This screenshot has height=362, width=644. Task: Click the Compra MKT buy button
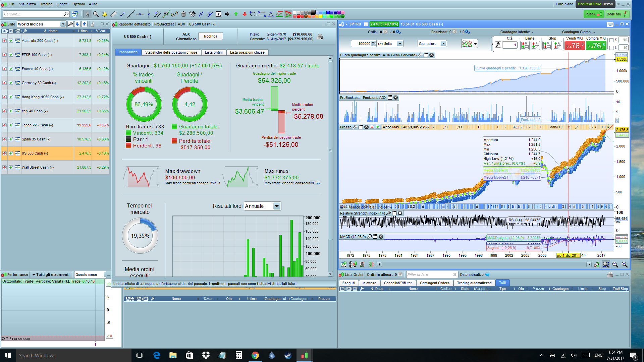(x=596, y=46)
